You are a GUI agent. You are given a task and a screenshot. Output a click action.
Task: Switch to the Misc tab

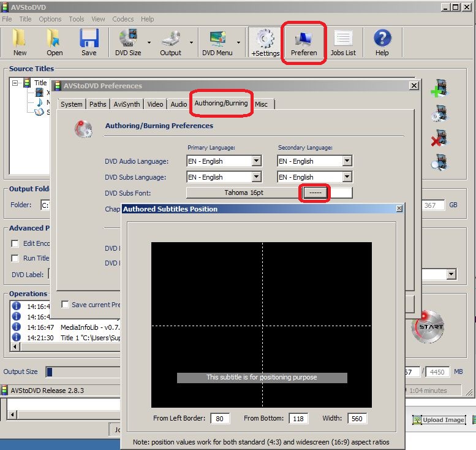[x=261, y=104]
